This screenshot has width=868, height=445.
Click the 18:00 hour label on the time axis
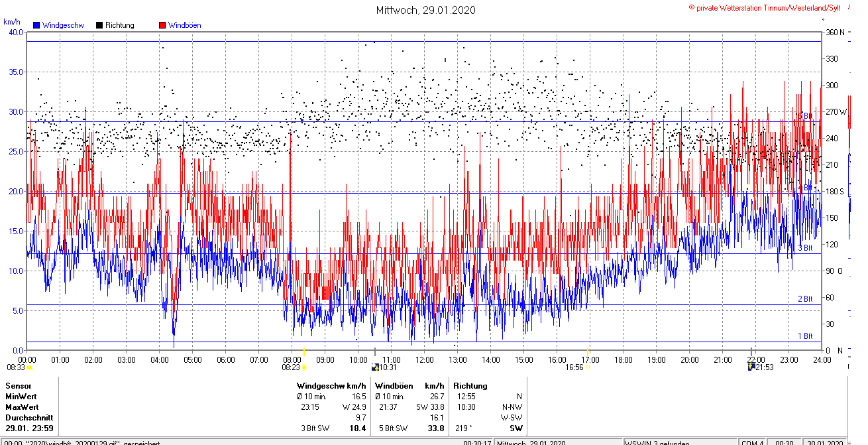[x=624, y=359]
